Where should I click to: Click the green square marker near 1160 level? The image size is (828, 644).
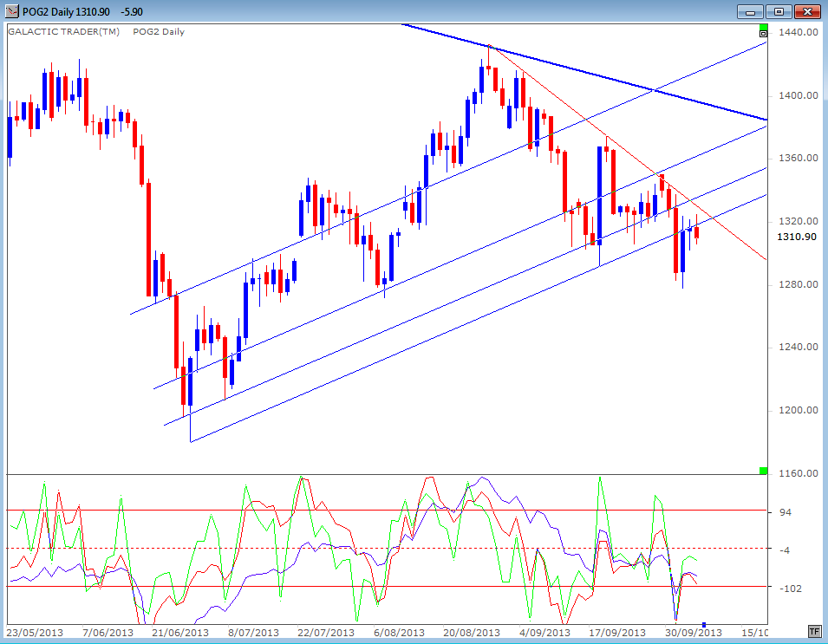(763, 471)
